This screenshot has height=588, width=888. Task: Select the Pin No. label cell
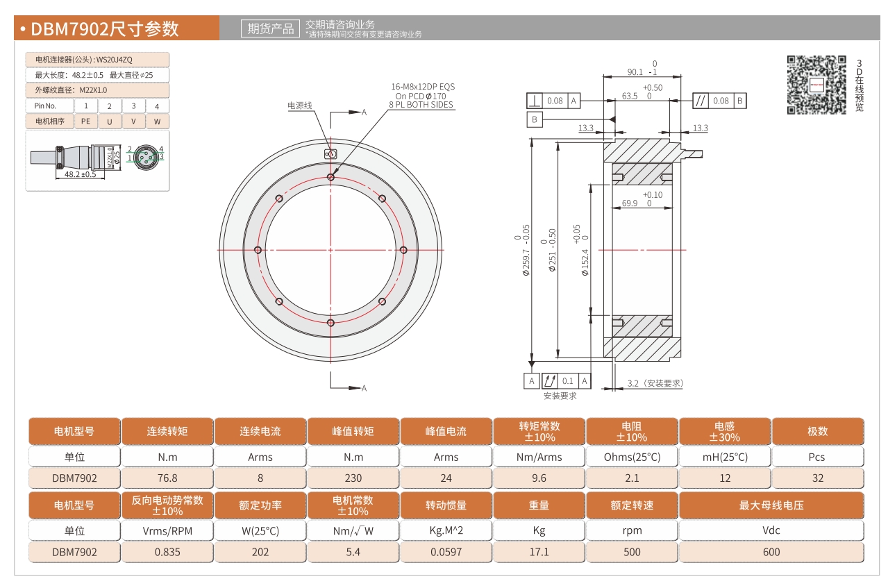[x=49, y=106]
